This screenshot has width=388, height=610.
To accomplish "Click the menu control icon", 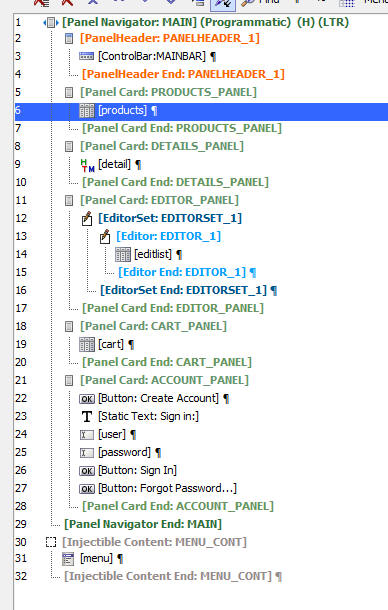I will click(x=68, y=559).
